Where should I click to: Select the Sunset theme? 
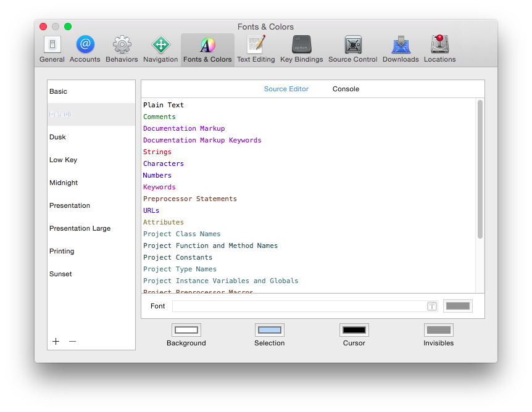91,274
